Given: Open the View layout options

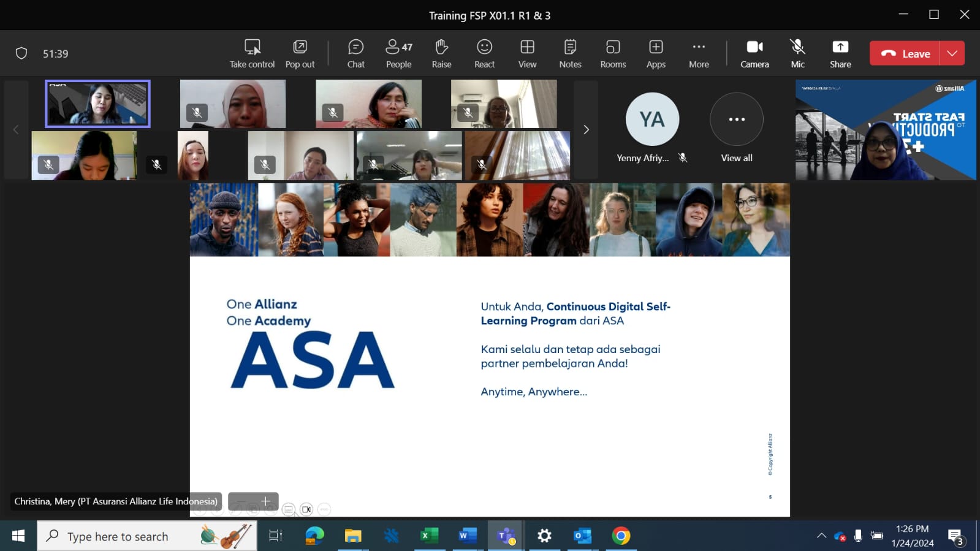Looking at the screenshot, I should coord(527,54).
